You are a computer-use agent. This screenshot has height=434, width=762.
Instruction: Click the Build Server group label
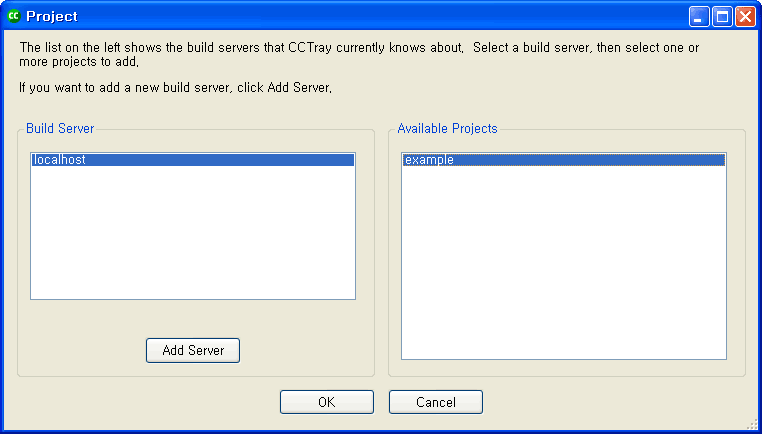point(60,129)
